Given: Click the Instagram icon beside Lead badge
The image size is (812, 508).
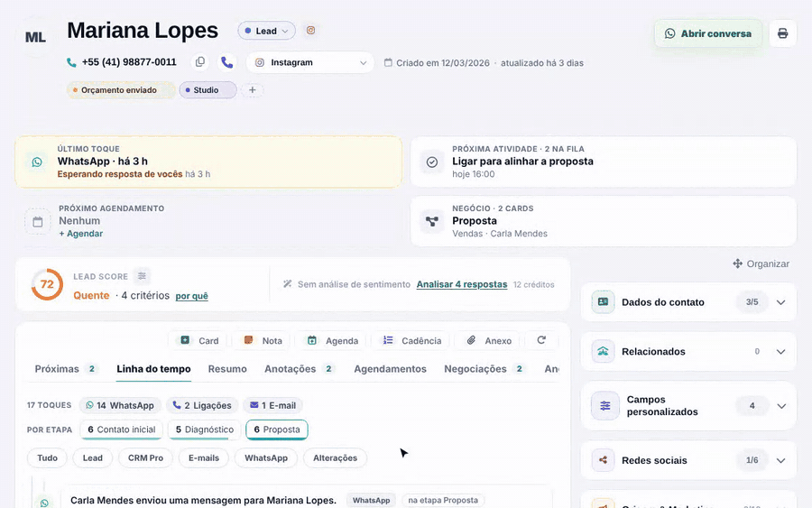Looking at the screenshot, I should pos(310,30).
